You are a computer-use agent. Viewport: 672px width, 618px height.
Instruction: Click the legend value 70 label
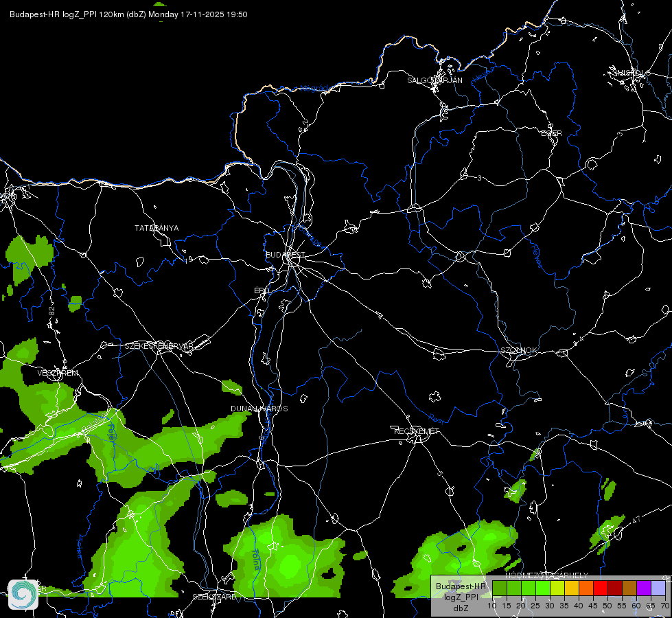point(665,606)
